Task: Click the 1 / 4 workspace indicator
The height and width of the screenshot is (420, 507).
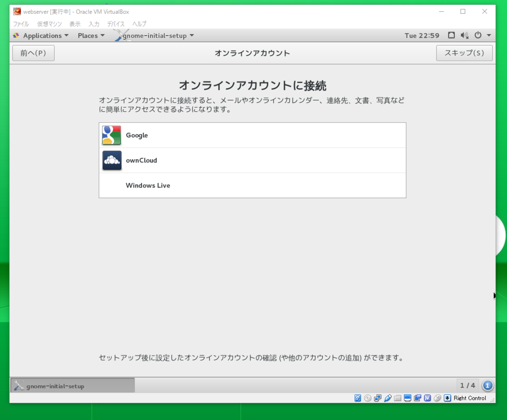Action: pyautogui.click(x=467, y=385)
